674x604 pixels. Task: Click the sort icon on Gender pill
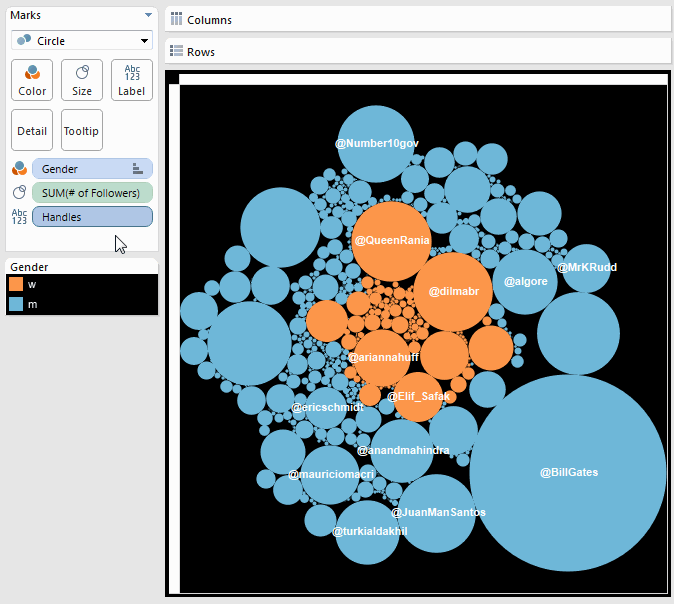point(138,169)
